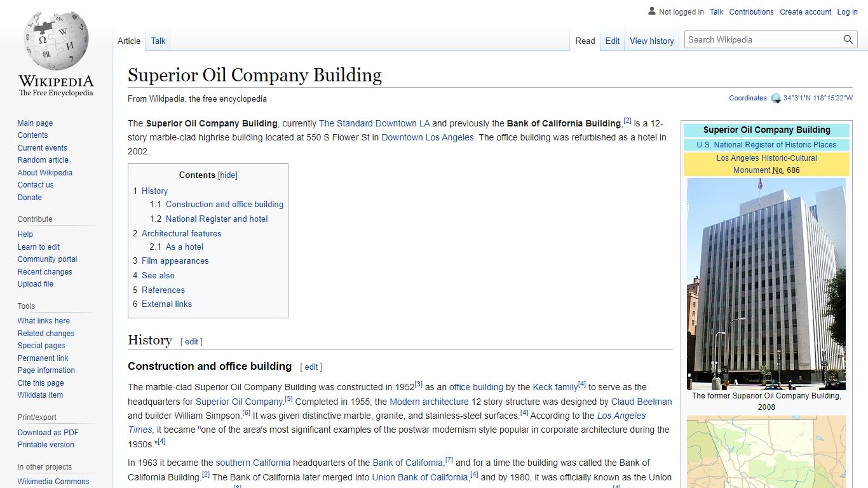Click Cite this page
Viewport: 868px width, 488px height.
[41, 383]
